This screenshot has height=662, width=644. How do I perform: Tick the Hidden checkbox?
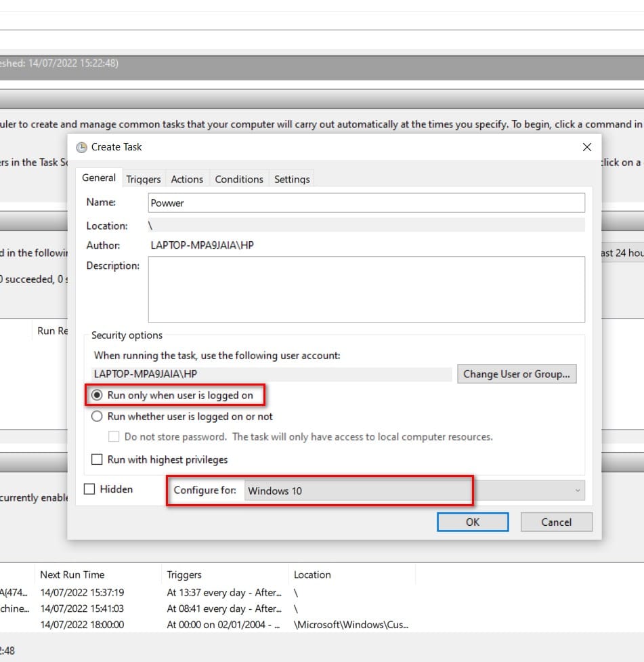(x=89, y=489)
